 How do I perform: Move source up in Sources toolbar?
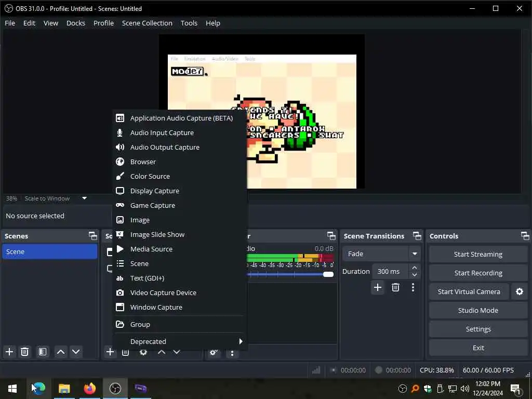pyautogui.click(x=162, y=353)
